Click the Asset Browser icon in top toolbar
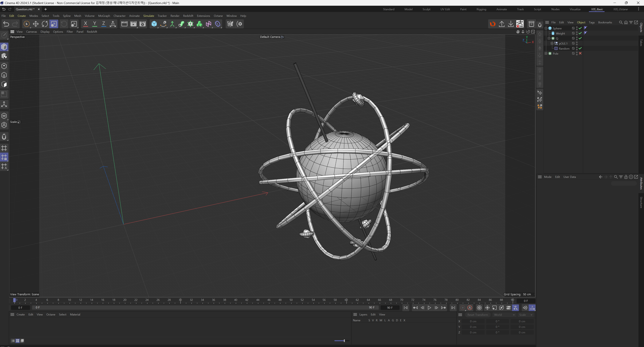This screenshot has width=644, height=347. [x=531, y=24]
